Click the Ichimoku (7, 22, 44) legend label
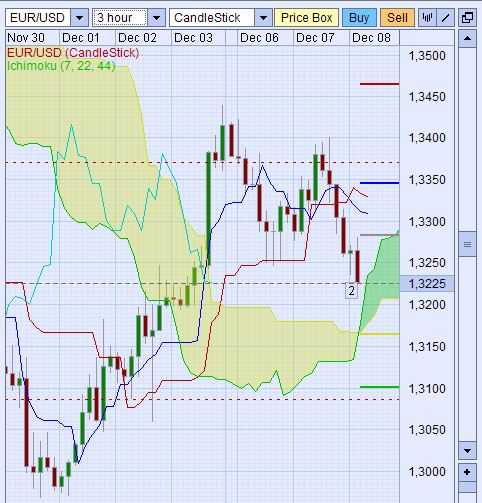The width and height of the screenshot is (482, 503). tap(61, 66)
